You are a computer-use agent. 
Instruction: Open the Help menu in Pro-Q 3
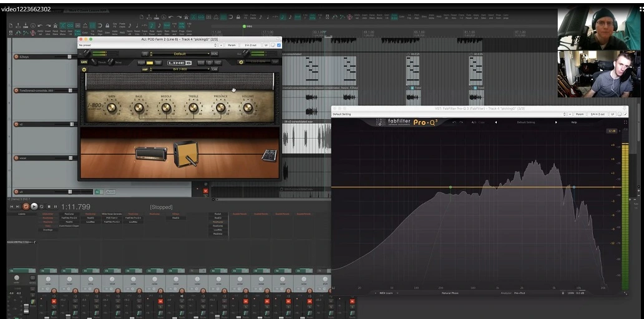[574, 122]
